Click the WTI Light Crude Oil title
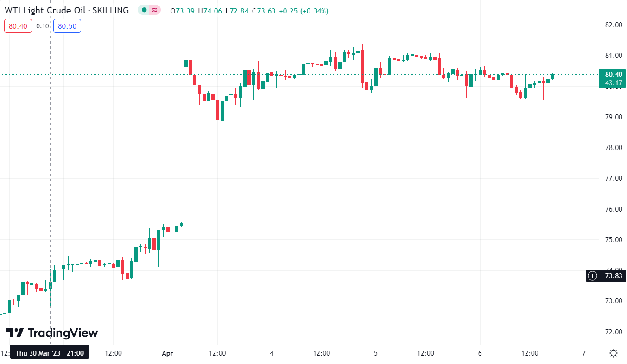The height and width of the screenshot is (364, 627). pos(67,10)
